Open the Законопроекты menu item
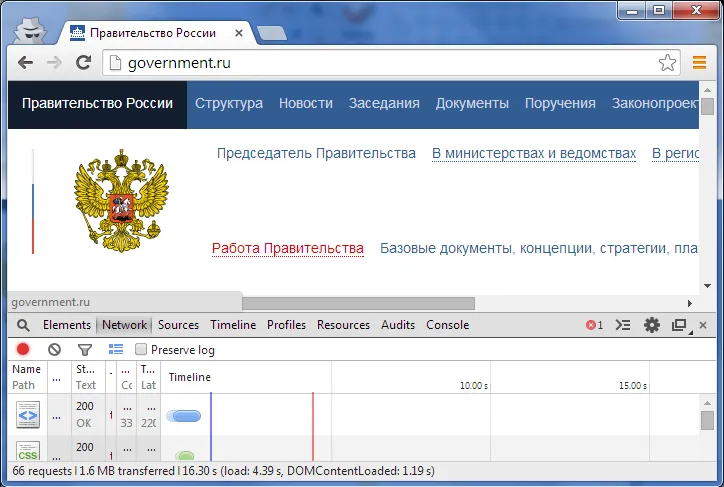Image resolution: width=724 pixels, height=487 pixels. pyautogui.click(x=655, y=103)
